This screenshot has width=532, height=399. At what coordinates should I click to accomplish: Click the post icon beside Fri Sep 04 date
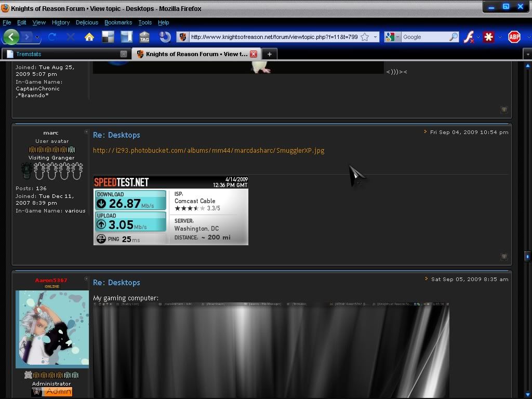pos(425,131)
